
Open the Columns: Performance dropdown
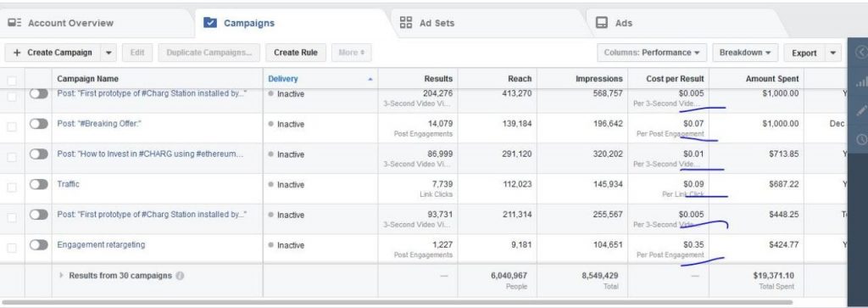click(652, 53)
